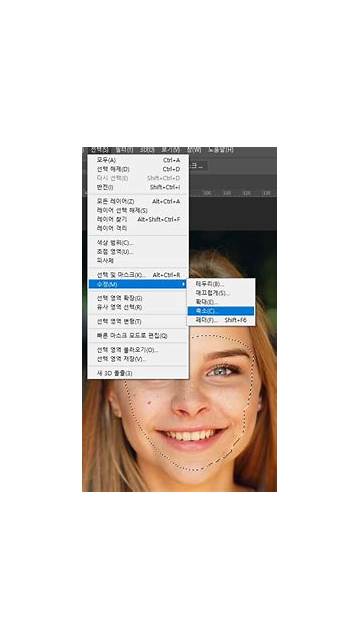The height and width of the screenshot is (640, 360).
Task: Select 테두리(B) Border submenu entry
Action: pyautogui.click(x=221, y=284)
